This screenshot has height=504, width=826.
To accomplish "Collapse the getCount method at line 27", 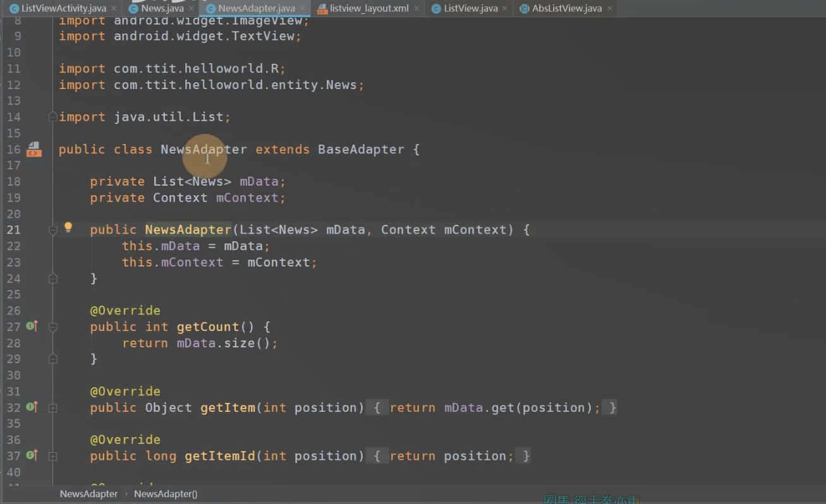I will click(53, 327).
